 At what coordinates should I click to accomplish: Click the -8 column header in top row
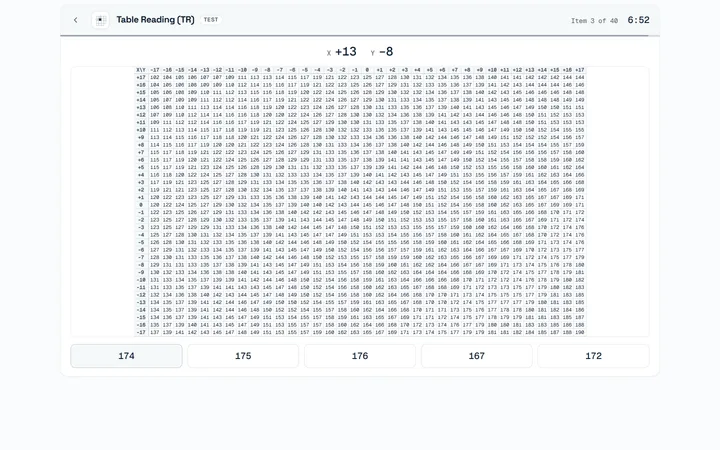coord(267,70)
